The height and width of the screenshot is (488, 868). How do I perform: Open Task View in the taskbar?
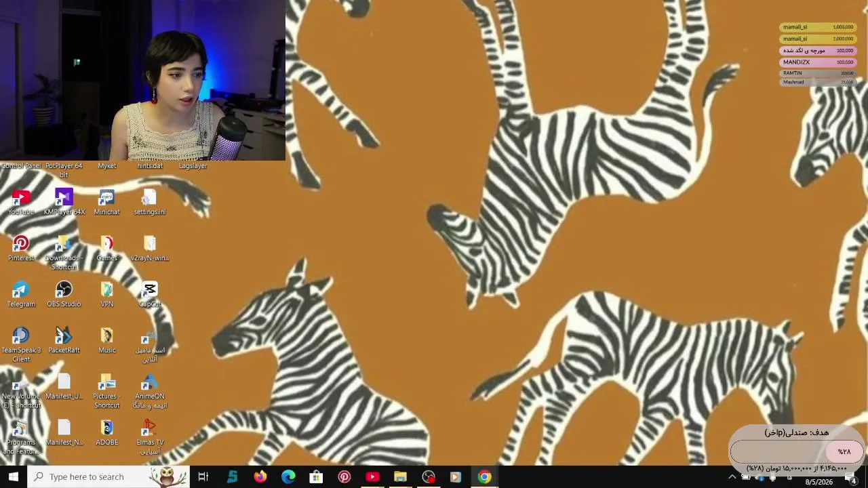(203, 476)
